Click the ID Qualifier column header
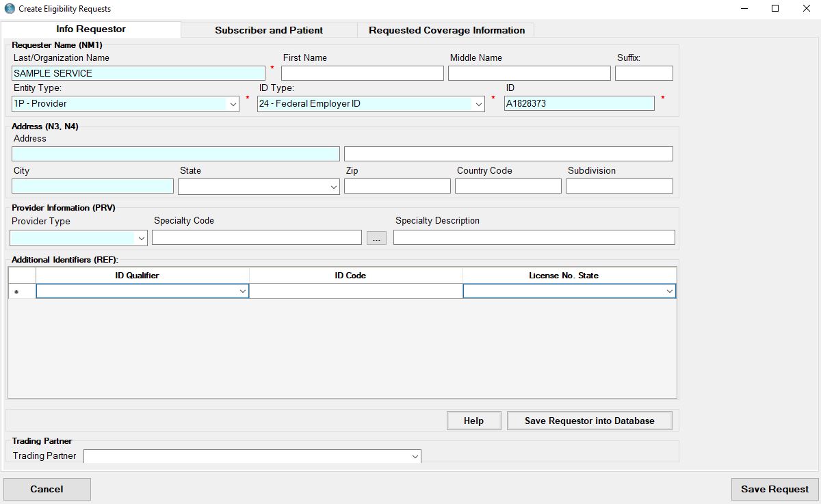This screenshot has width=821, height=504. coord(142,276)
